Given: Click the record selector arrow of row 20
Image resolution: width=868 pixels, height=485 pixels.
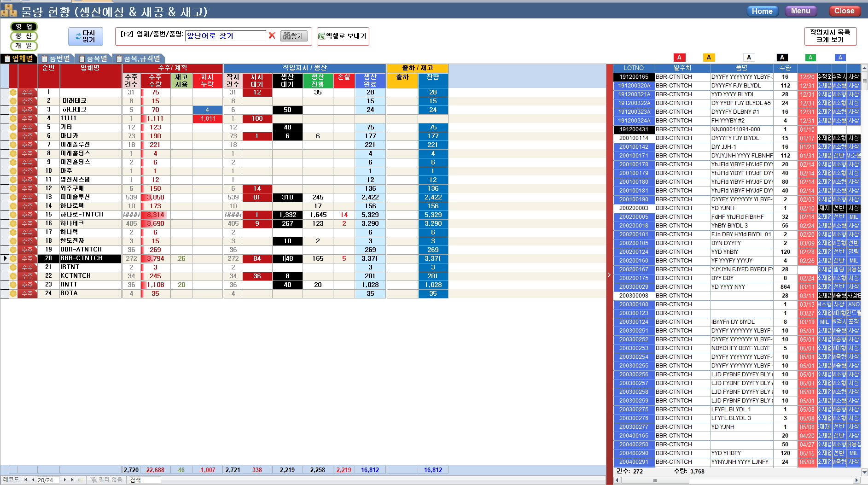Looking at the screenshot, I should point(5,258).
